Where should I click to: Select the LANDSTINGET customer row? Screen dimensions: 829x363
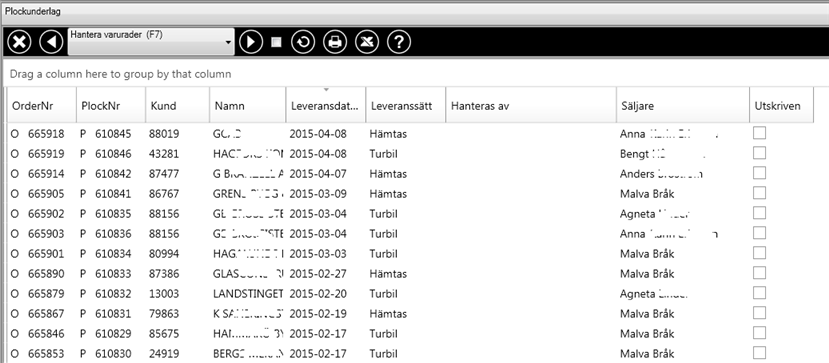click(x=410, y=293)
